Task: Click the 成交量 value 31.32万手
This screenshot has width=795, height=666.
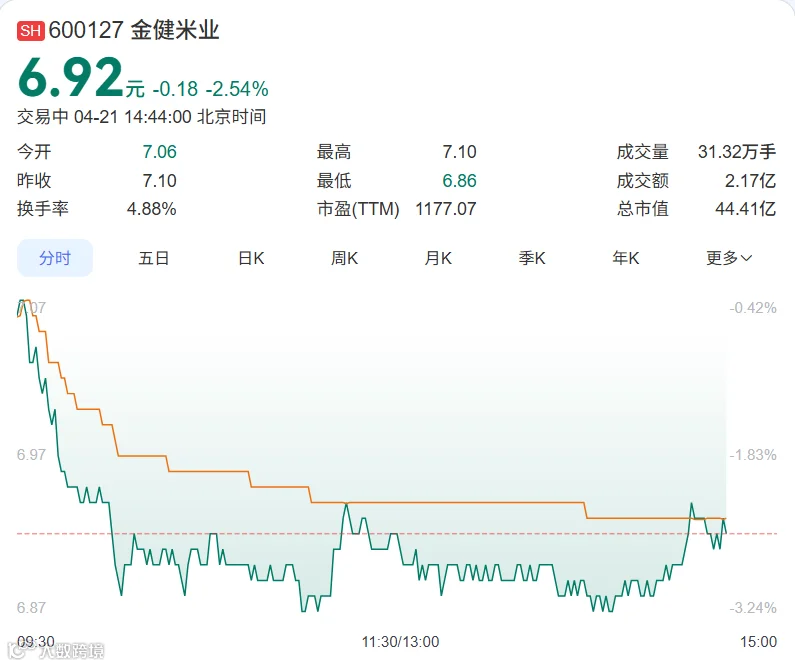Action: click(x=737, y=152)
